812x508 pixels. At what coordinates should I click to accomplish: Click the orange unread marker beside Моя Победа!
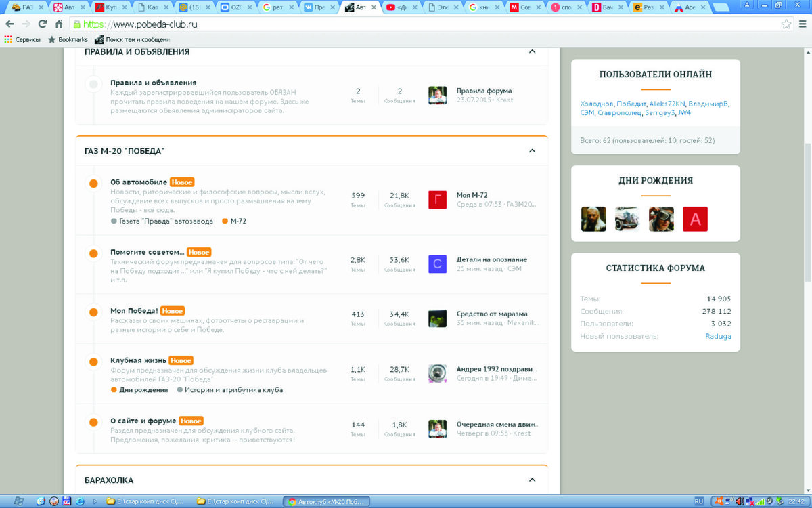coord(93,312)
